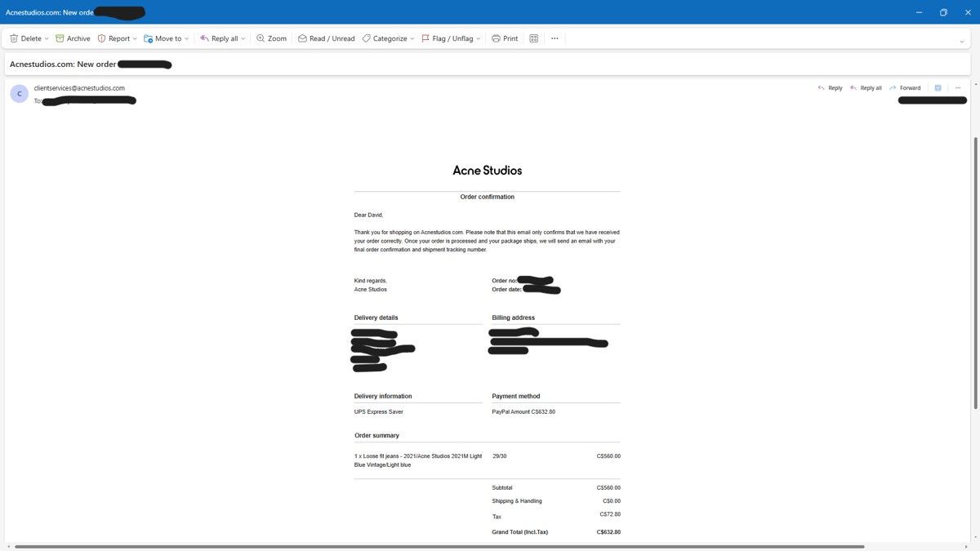
Task: Select the Loose fit jeans item description
Action: tap(418, 460)
